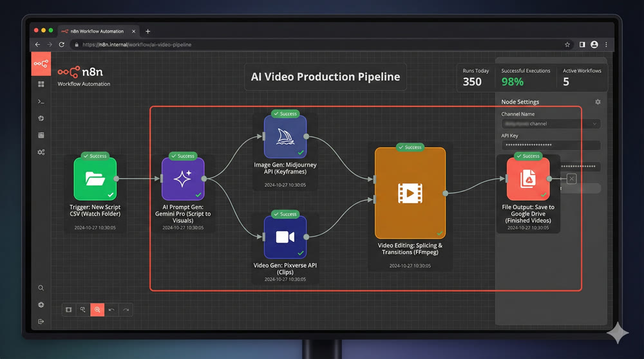Click the browser forward arrow
Image resolution: width=644 pixels, height=359 pixels.
click(x=50, y=44)
